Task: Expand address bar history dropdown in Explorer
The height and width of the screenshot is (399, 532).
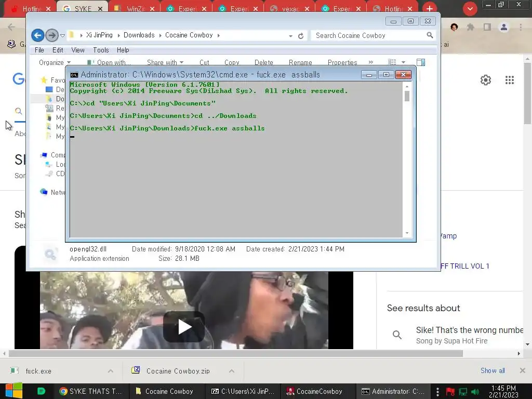Action: (x=291, y=36)
